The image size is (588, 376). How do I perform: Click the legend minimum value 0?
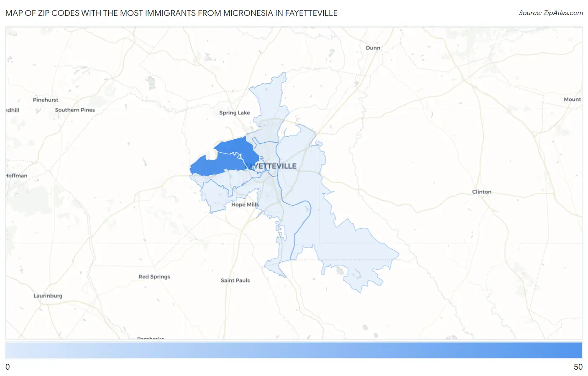[x=8, y=367]
